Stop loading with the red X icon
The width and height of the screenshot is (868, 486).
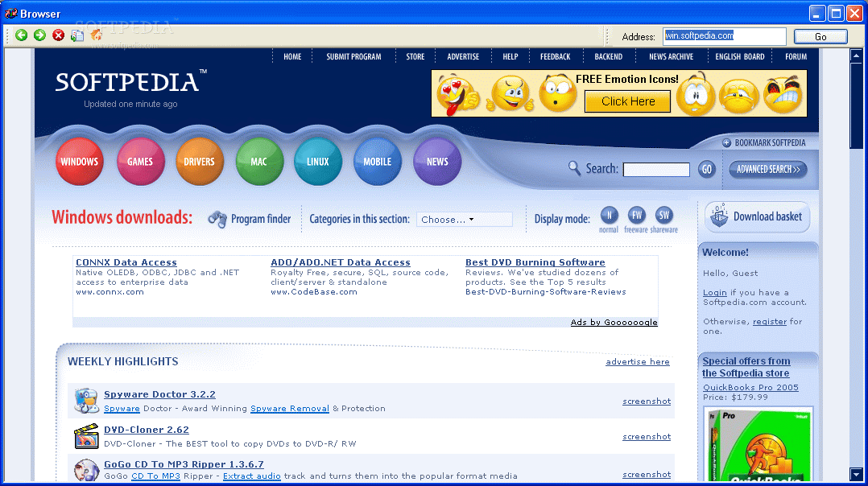[58, 35]
